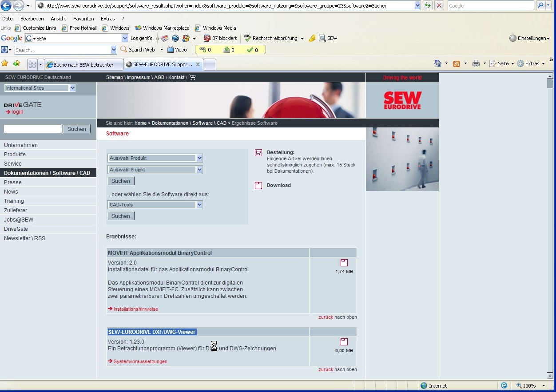Click the orange RSS feeds icon

click(457, 64)
